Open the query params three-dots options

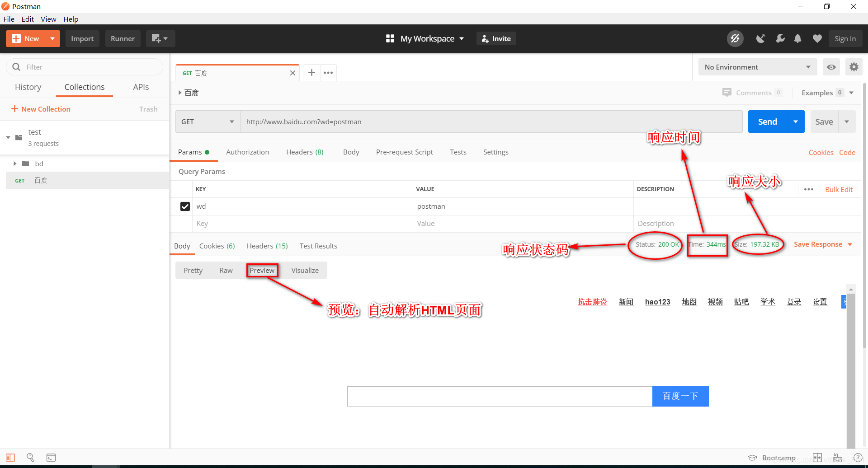[x=809, y=189]
